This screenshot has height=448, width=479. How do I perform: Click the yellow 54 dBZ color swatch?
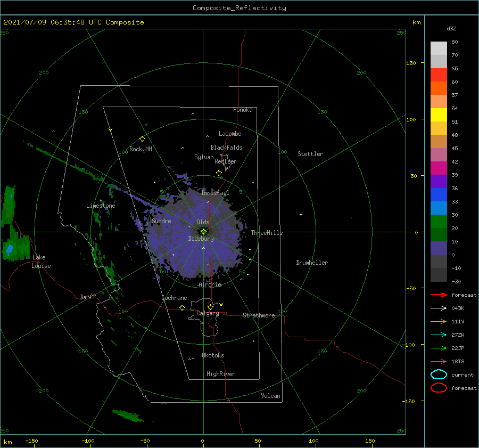pyautogui.click(x=439, y=115)
